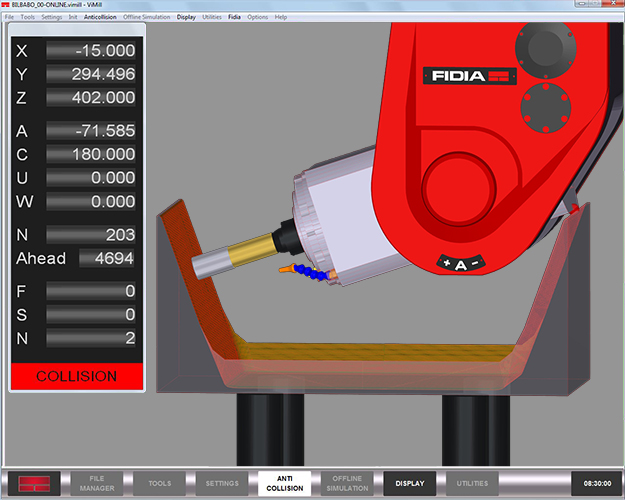Click the Fidia logo button in bottom bar

[34, 483]
